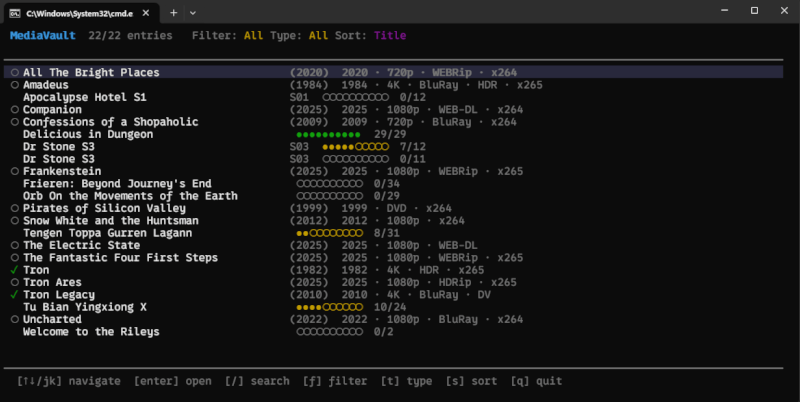Click the circle marker beside Companion
The image size is (800, 402).
[x=14, y=110]
